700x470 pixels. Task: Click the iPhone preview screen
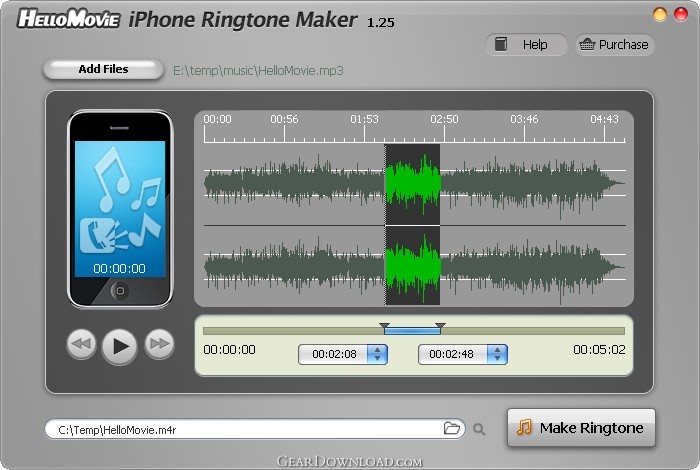[x=120, y=209]
